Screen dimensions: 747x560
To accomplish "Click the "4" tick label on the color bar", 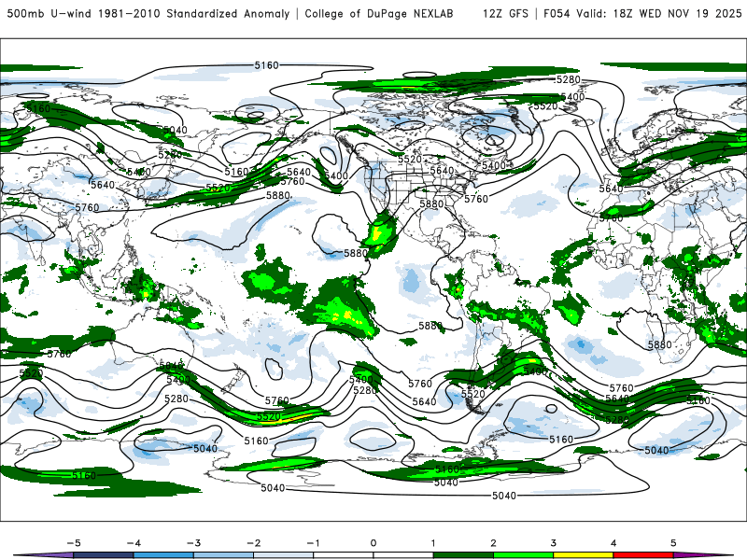I will click(613, 543).
